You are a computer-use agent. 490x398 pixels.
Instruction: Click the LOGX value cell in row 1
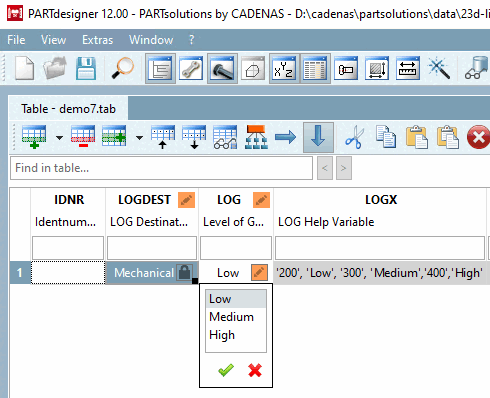[x=380, y=273]
